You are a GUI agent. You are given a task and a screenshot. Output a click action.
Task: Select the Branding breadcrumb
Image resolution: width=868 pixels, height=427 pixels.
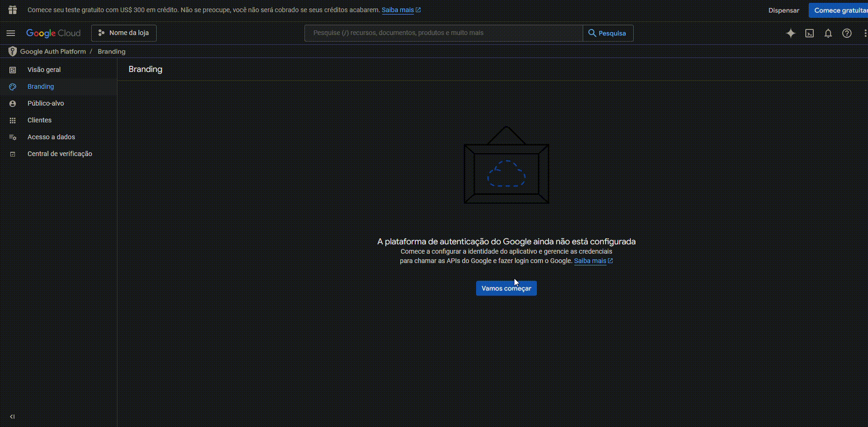(x=111, y=51)
